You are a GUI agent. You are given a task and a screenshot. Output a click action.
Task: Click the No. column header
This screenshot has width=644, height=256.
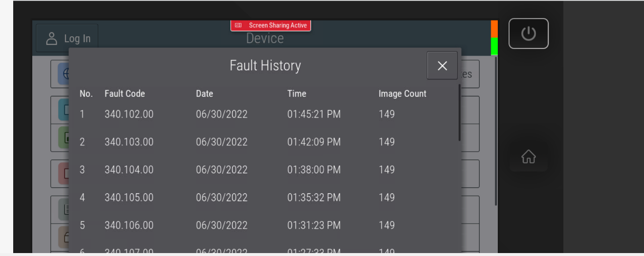[x=86, y=93]
